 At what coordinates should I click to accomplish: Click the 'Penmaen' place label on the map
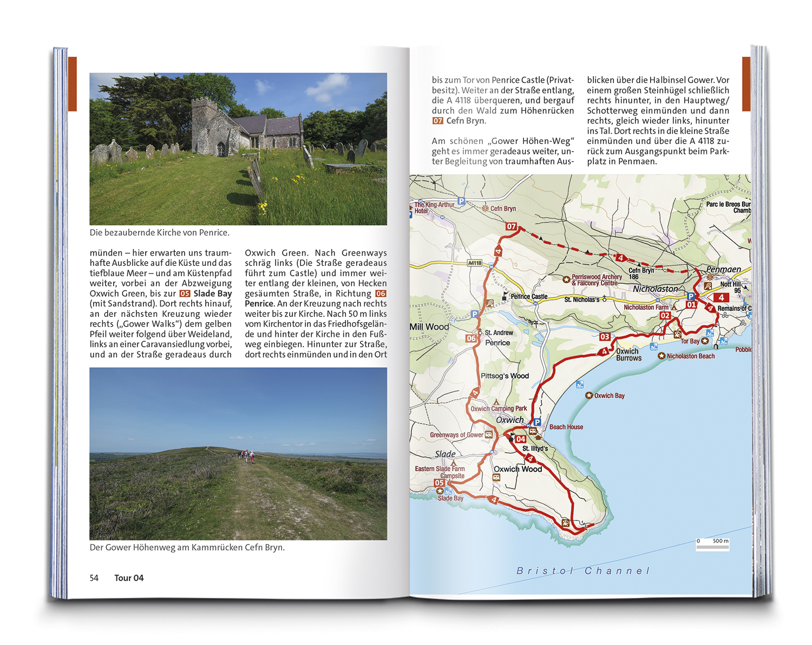724,269
